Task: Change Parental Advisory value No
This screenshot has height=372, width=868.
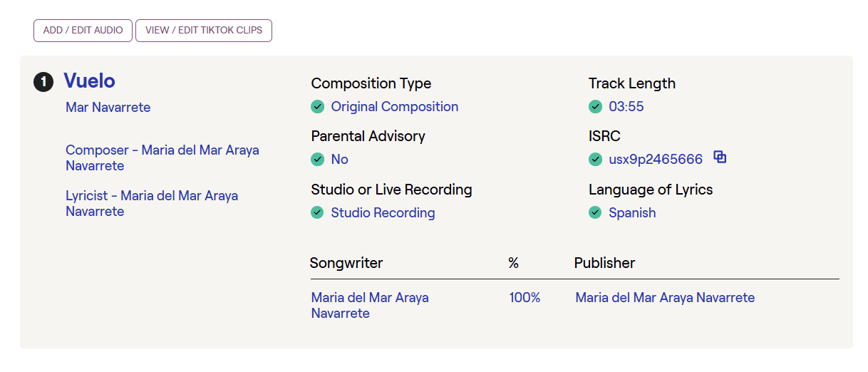Action: pos(339,160)
